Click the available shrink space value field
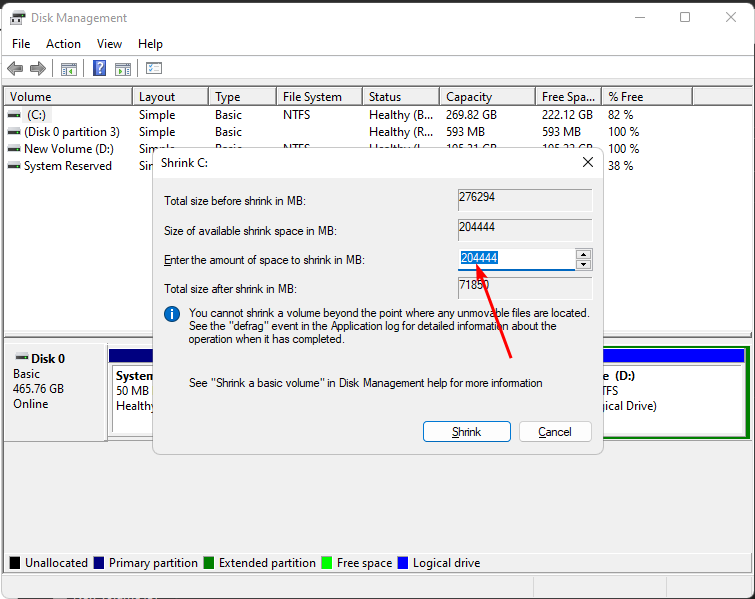 pos(525,230)
